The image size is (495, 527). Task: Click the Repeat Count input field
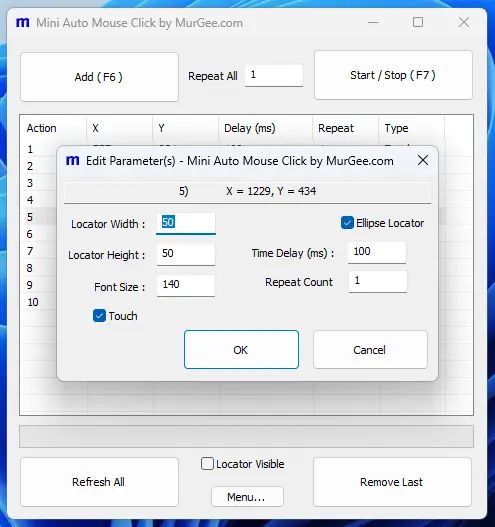point(378,281)
